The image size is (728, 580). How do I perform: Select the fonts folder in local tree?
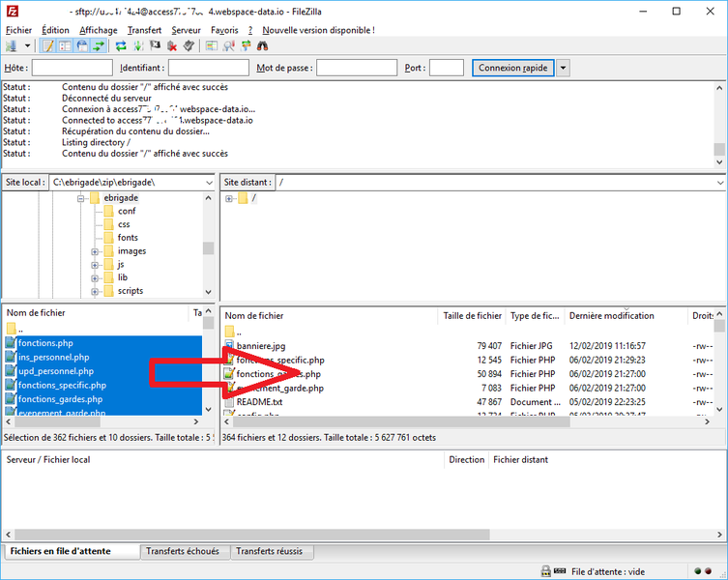coord(128,238)
